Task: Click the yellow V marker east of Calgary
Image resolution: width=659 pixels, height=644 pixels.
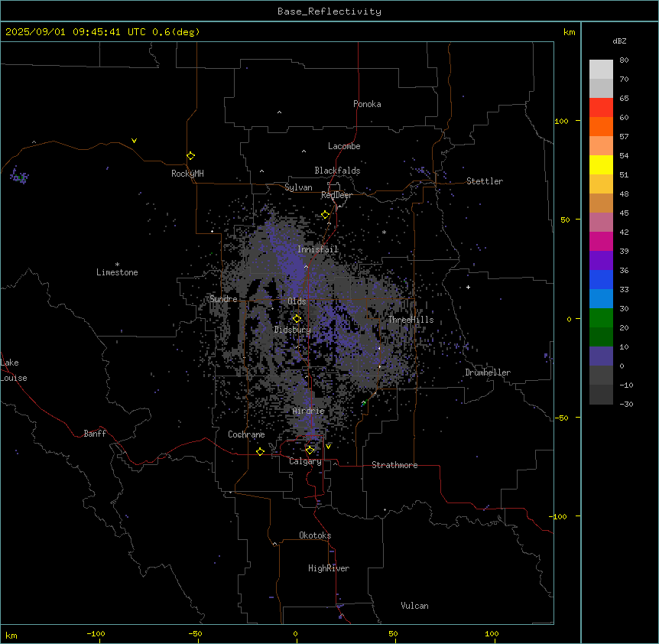Action: [328, 447]
